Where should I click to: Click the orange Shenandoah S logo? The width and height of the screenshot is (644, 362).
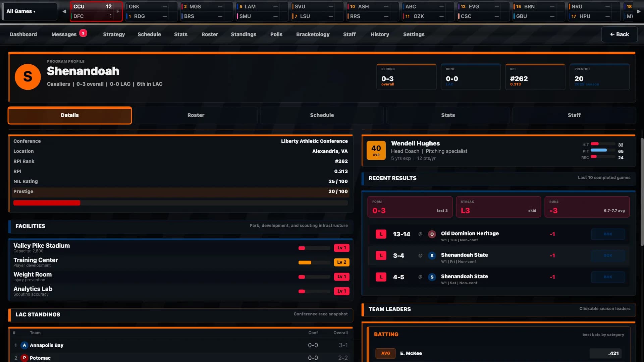[28, 77]
